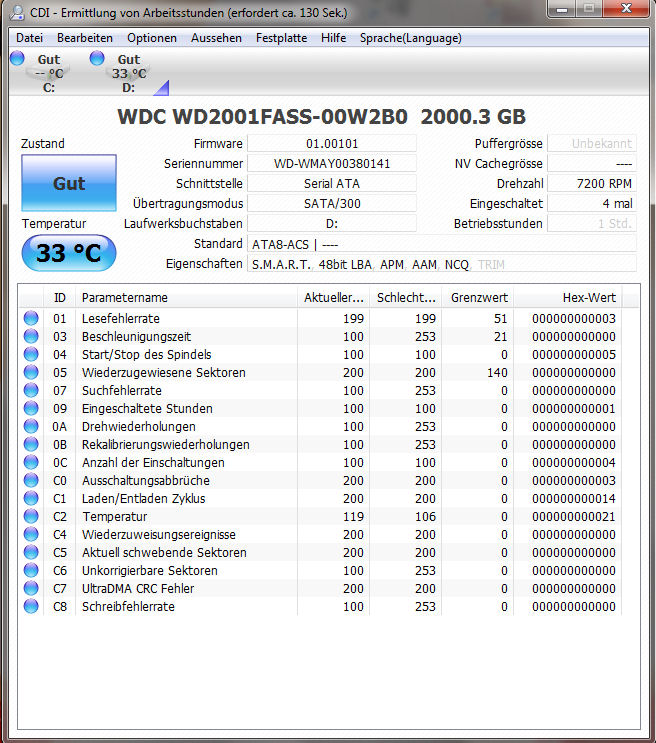Click status orb for UltraDMA CRC Fehler
Image resolution: width=656 pixels, height=743 pixels.
31,588
